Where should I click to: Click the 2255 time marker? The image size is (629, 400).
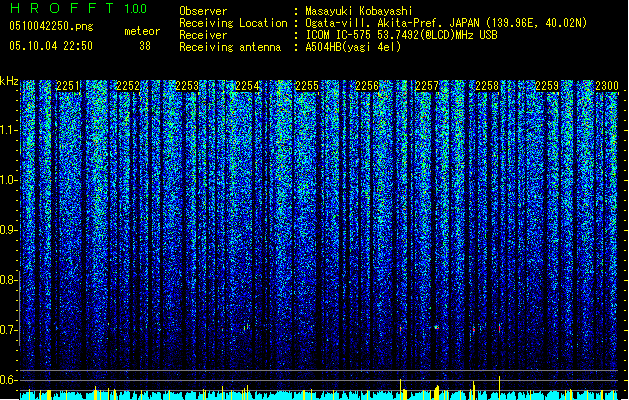tap(307, 86)
